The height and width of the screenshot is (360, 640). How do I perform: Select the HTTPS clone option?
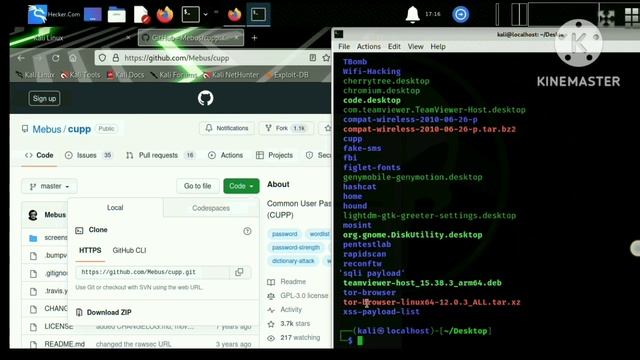coord(90,251)
